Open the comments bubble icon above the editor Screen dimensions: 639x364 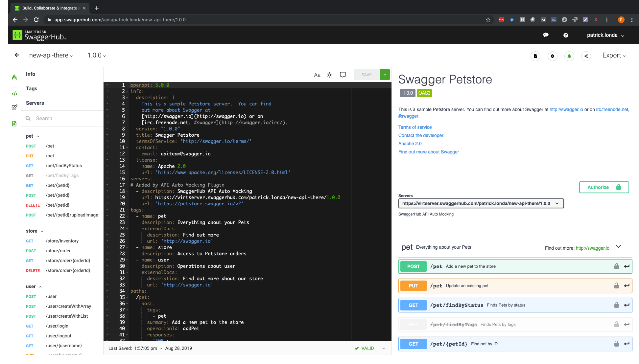tap(343, 75)
